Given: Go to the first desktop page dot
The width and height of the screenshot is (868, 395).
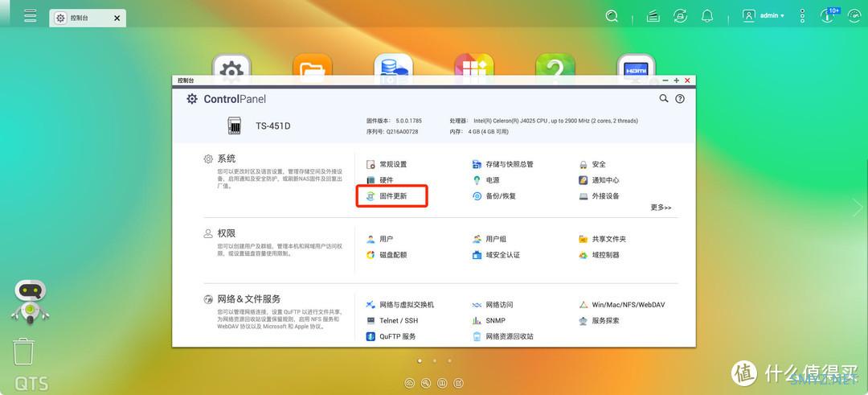Looking at the screenshot, I should 420,360.
